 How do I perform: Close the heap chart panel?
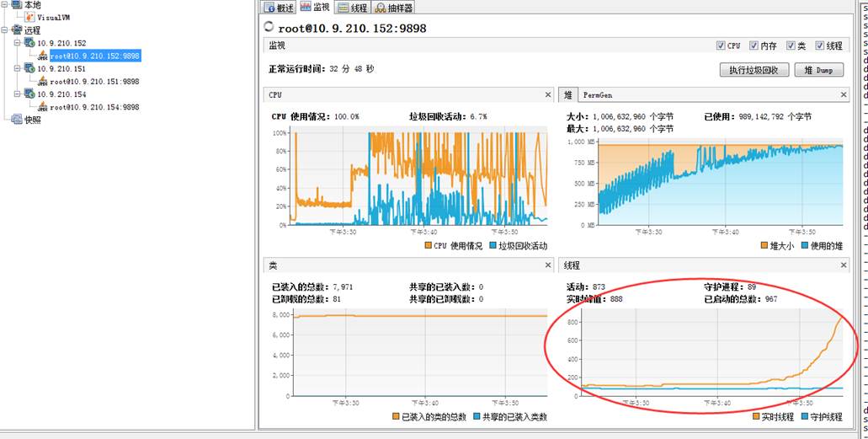pyautogui.click(x=844, y=94)
